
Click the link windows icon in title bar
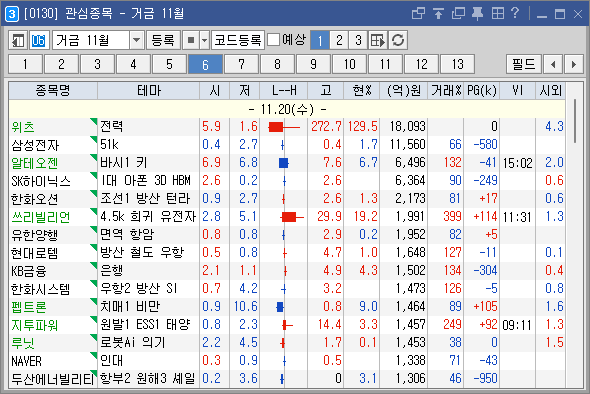point(418,14)
